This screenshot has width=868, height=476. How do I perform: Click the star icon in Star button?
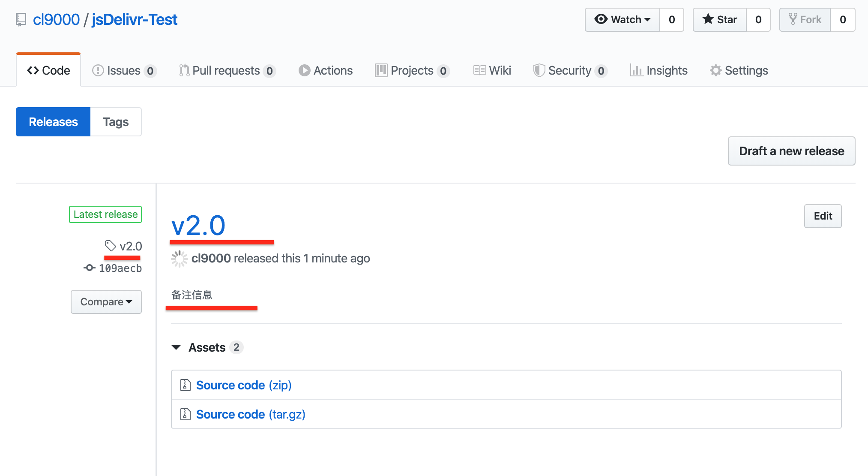(708, 19)
